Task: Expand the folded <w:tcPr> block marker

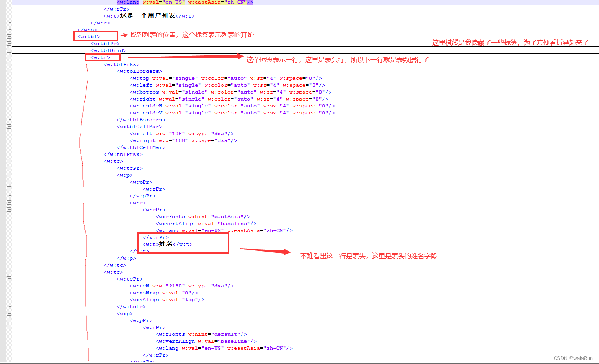Action: click(x=9, y=168)
